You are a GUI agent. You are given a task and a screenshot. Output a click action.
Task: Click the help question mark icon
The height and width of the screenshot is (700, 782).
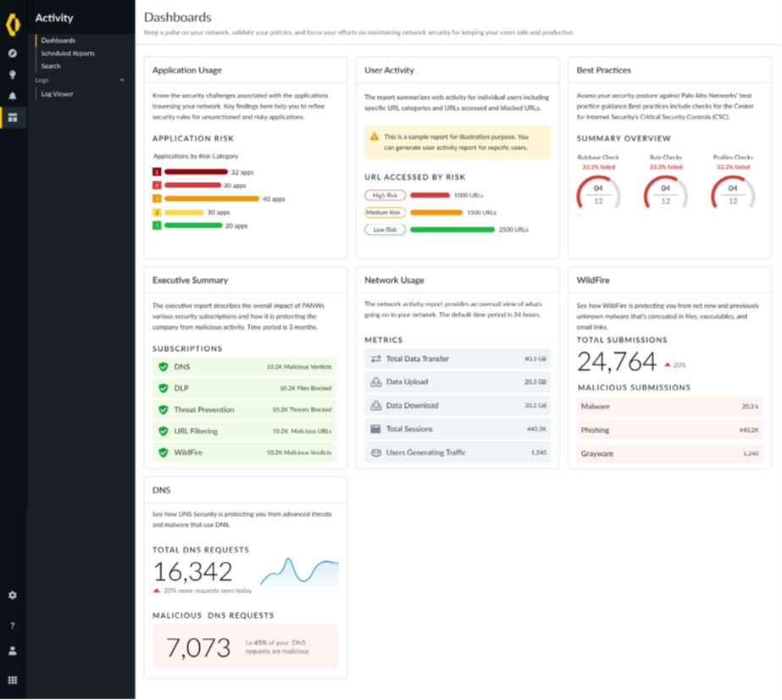13,625
